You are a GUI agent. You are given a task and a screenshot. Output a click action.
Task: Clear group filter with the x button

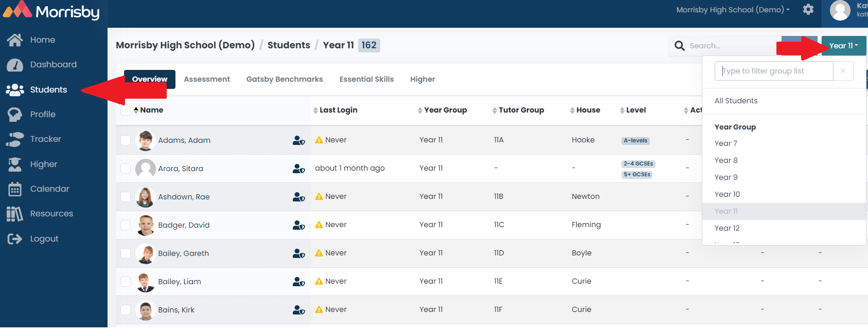(843, 71)
